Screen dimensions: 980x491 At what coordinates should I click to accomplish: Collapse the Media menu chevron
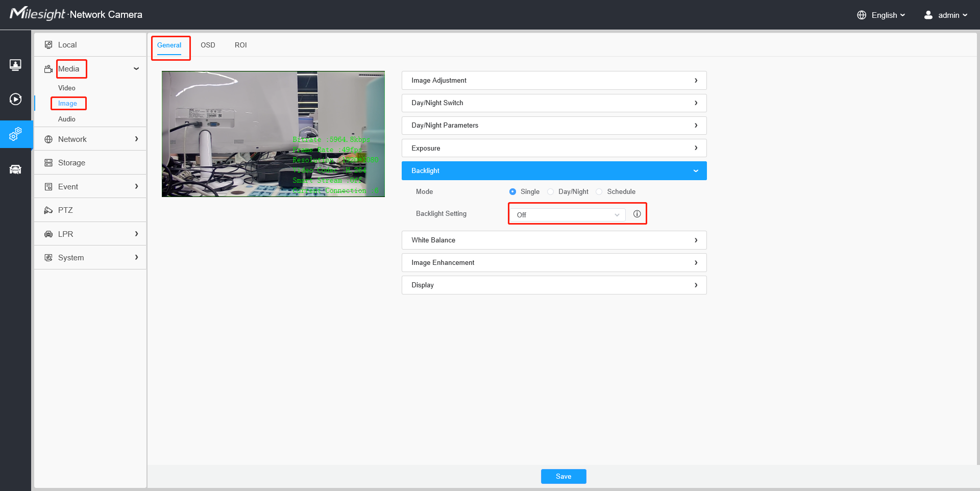point(136,69)
